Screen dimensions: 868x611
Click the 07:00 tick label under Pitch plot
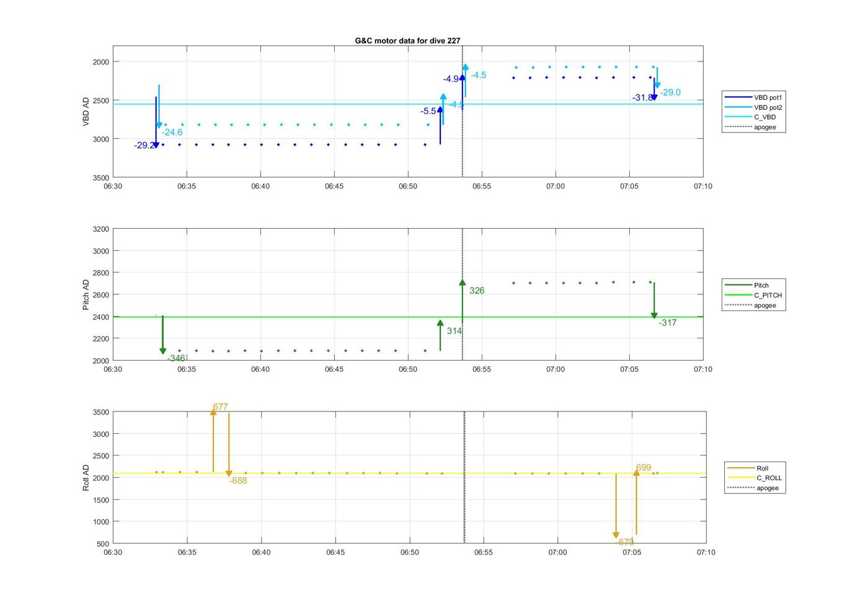coord(556,369)
